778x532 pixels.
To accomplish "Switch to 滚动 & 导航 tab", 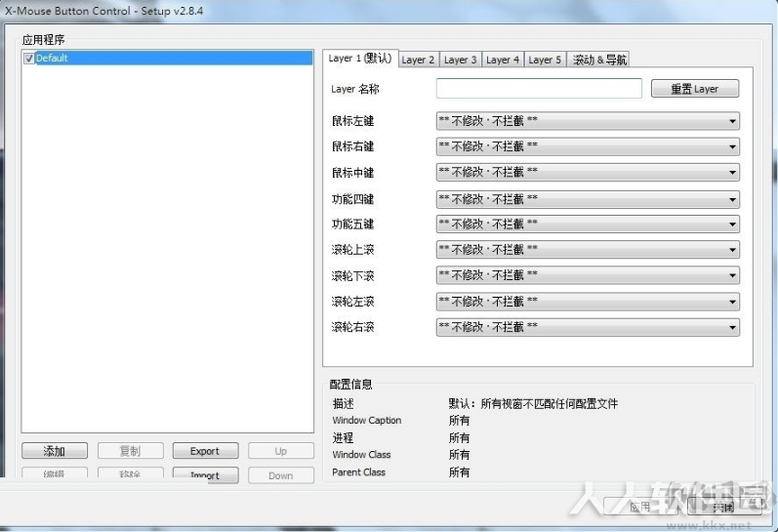I will click(x=599, y=61).
